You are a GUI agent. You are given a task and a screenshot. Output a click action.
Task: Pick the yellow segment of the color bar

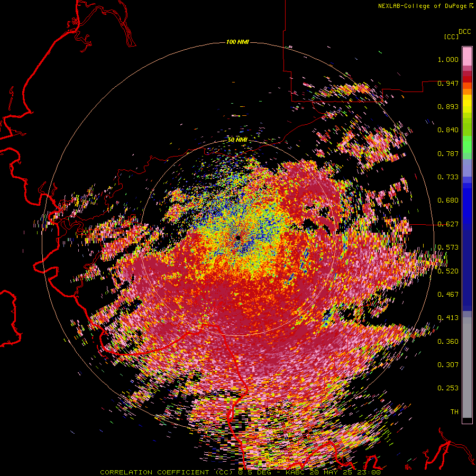pyautogui.click(x=467, y=104)
